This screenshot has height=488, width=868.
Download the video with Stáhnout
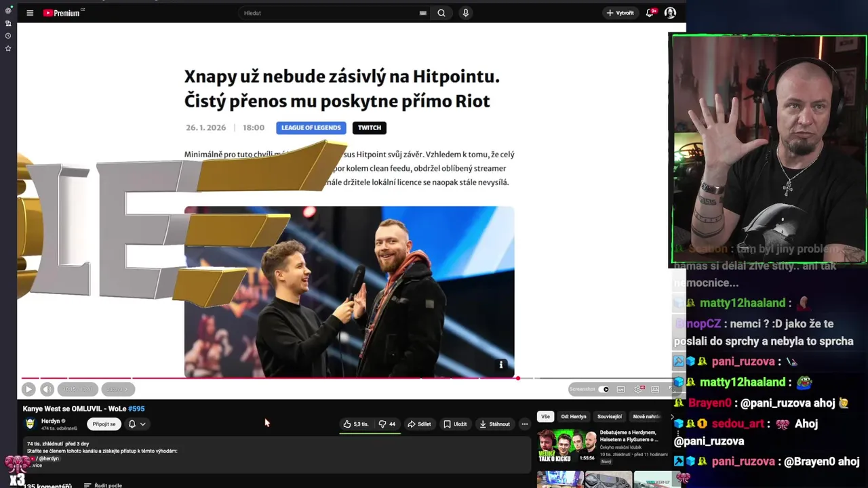pos(494,424)
